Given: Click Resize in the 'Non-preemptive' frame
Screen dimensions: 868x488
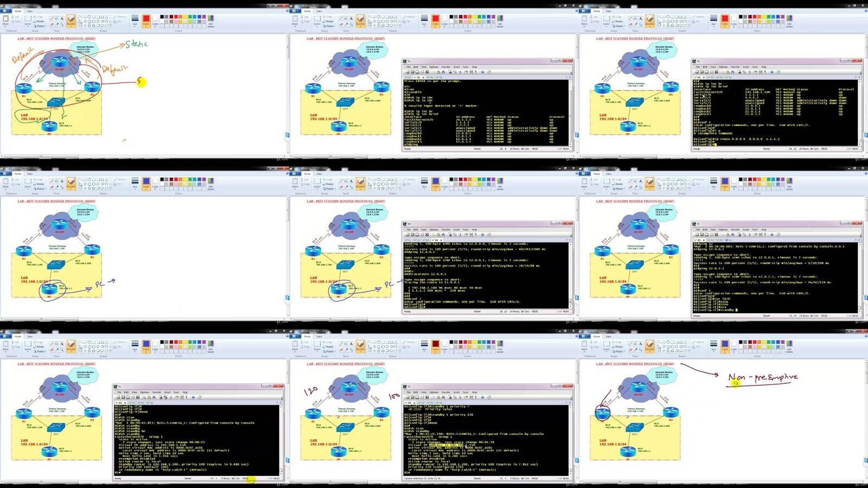Looking at the screenshot, I should [618, 346].
